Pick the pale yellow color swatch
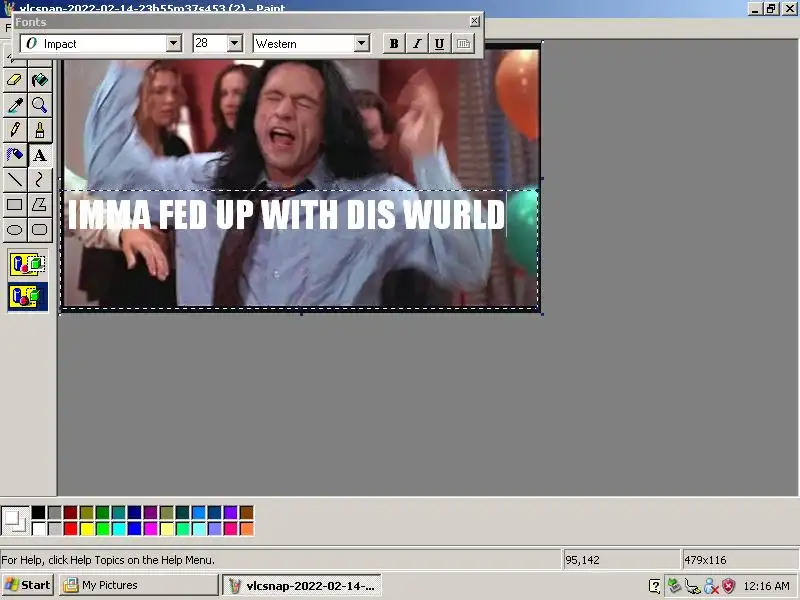Screen dimensions: 800x600 (x=166, y=529)
